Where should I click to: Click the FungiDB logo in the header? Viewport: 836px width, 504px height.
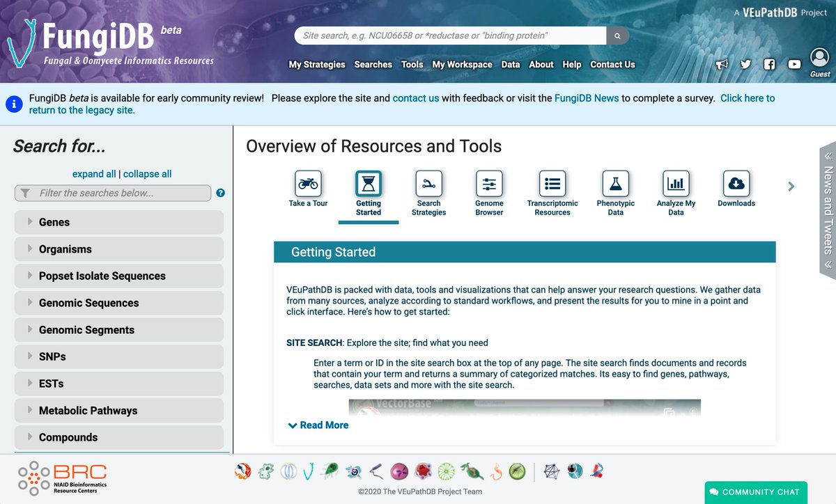[x=111, y=42]
